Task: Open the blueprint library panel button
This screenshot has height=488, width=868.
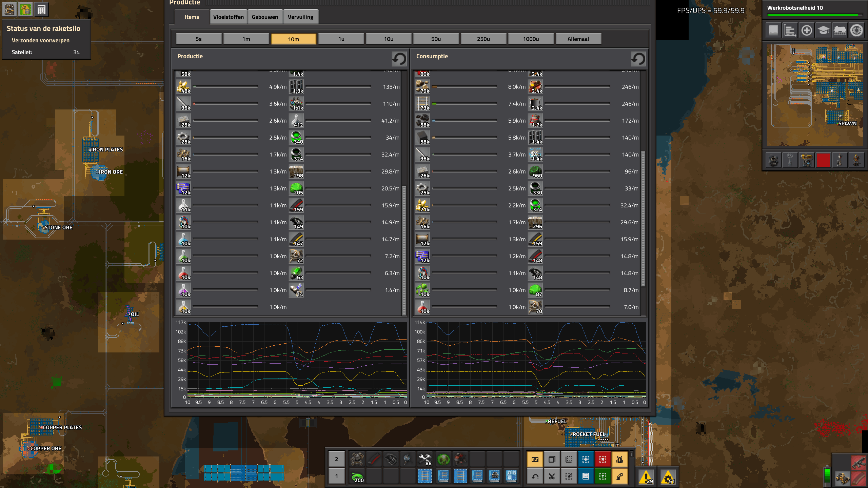Action: point(773,30)
